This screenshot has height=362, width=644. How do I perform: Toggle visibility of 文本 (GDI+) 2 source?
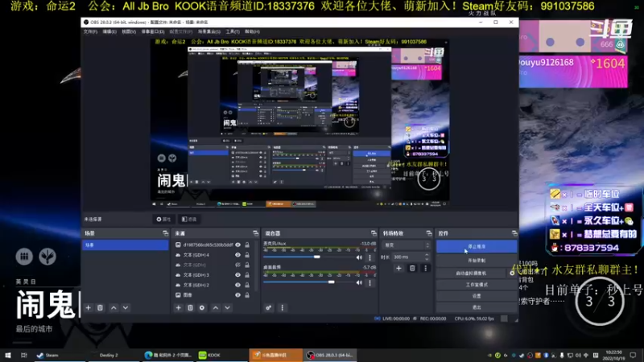point(237,285)
